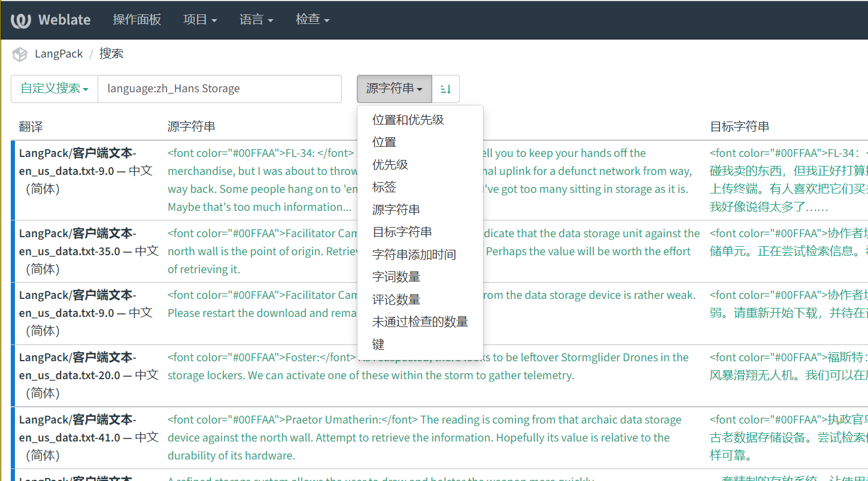
Task: Expand the 检查 menu
Action: coord(312,20)
